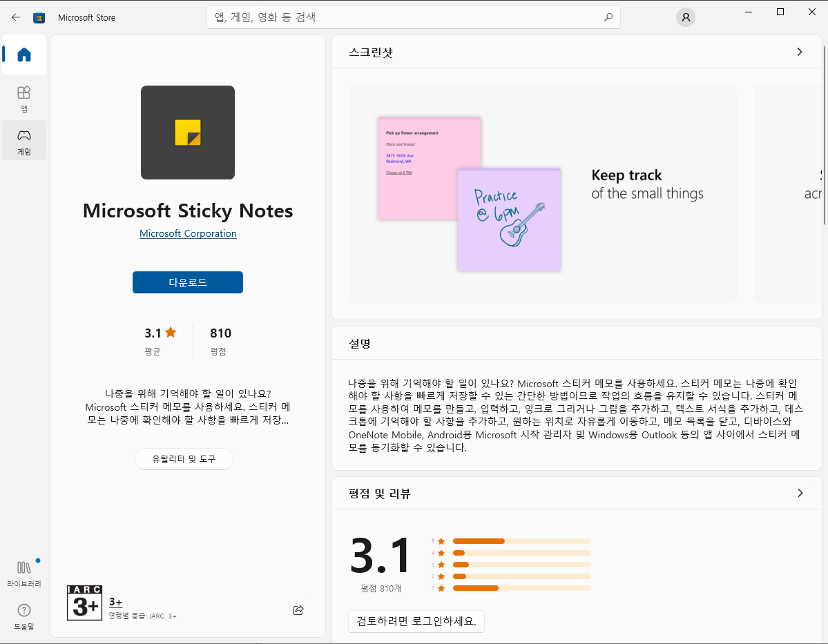Maximize the Microsoft Store window
The image size is (828, 644).
780,12
